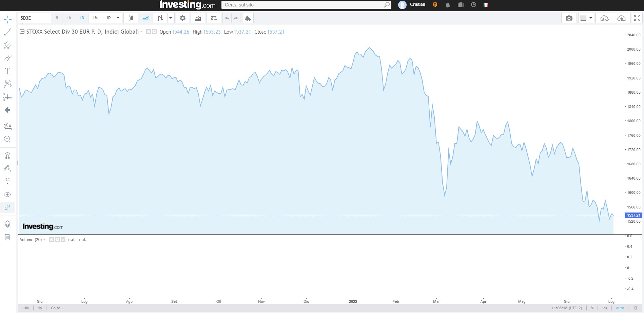Click the trash icon to remove drawings
The height and width of the screenshot is (313, 644).
(7, 237)
